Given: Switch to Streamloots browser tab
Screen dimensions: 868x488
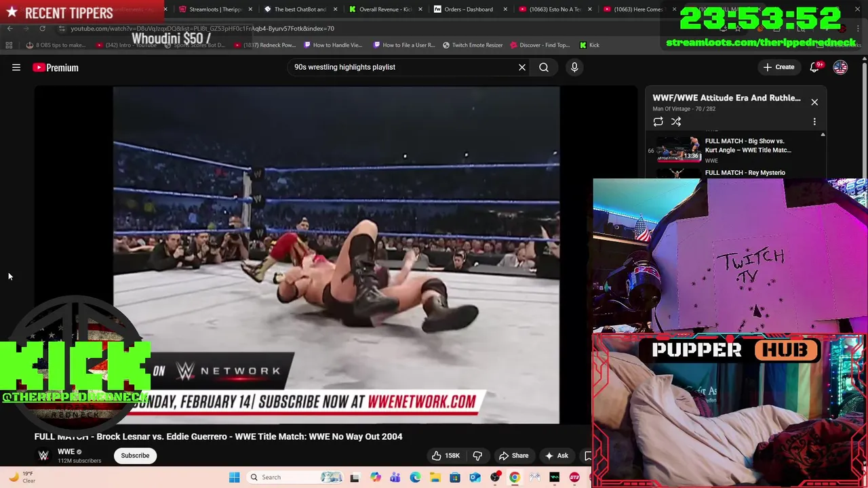Looking at the screenshot, I should coord(210,9).
